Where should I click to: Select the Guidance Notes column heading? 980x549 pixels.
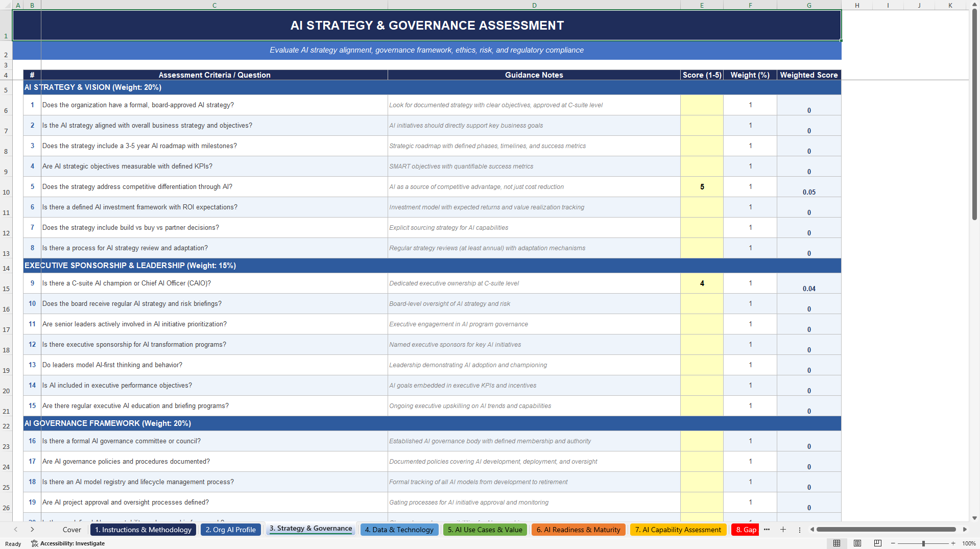point(534,75)
